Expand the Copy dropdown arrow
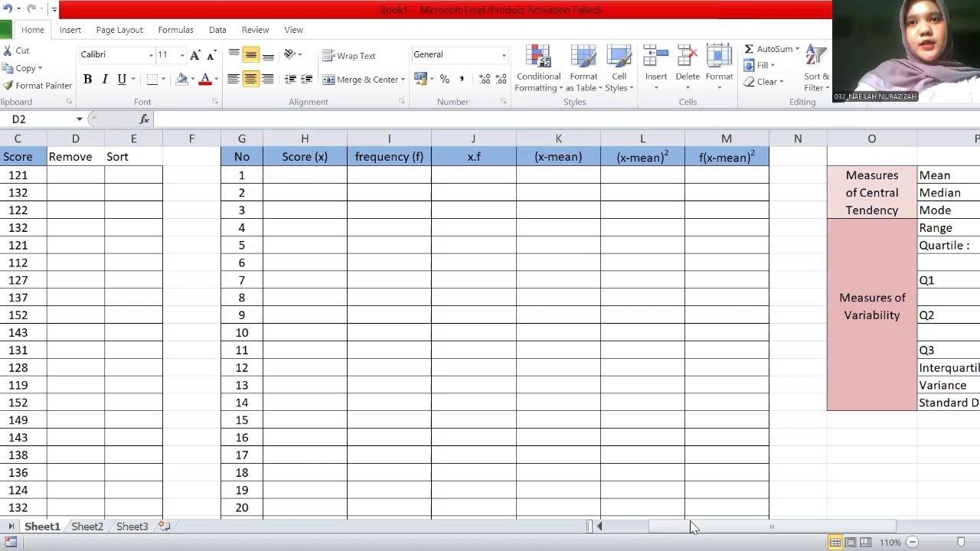This screenshot has width=980, height=551. 40,69
